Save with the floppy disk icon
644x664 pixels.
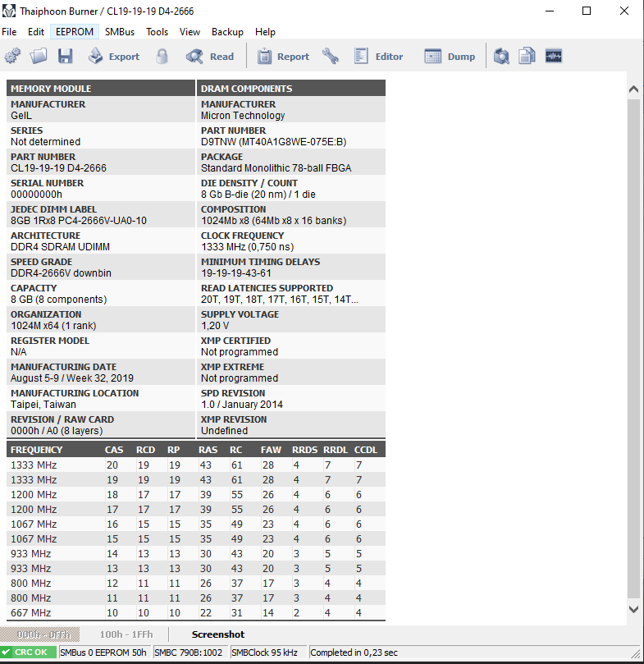65,56
